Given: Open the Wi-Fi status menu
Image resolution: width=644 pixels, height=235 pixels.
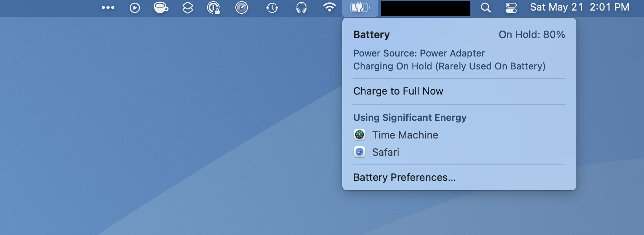Looking at the screenshot, I should pos(329,7).
